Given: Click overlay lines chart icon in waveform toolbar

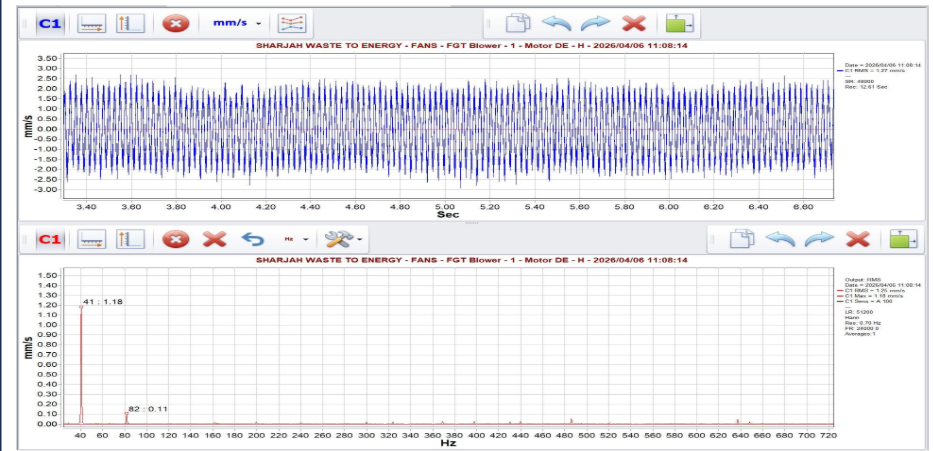Looking at the screenshot, I should (292, 24).
